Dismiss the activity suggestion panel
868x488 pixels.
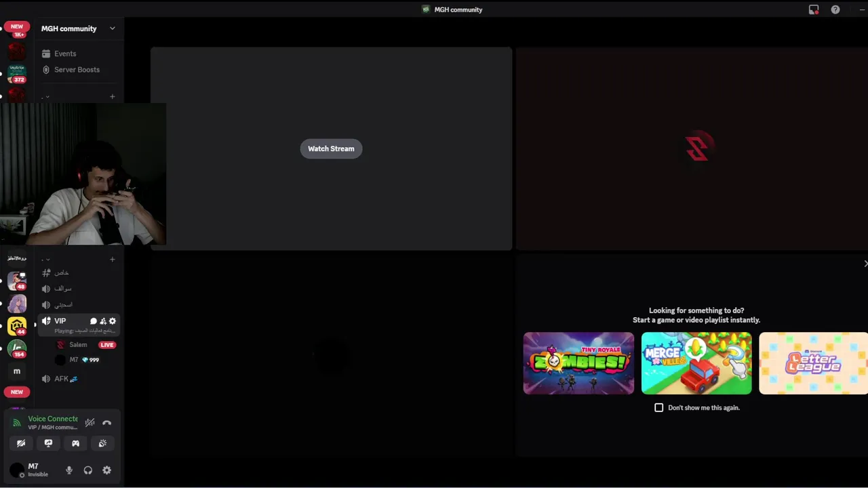(865, 264)
